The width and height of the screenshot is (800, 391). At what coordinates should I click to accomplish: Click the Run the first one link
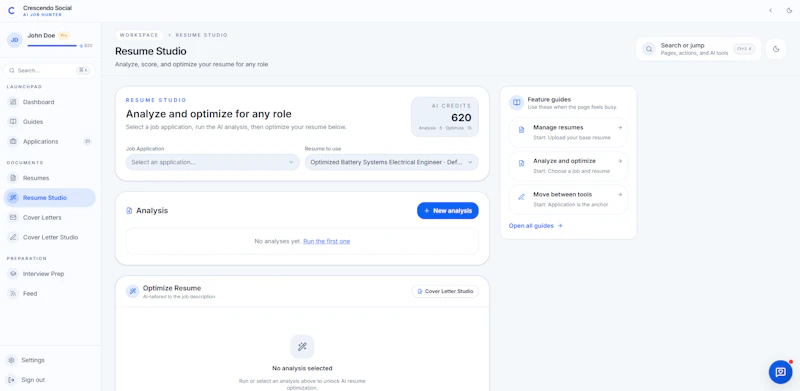click(327, 241)
